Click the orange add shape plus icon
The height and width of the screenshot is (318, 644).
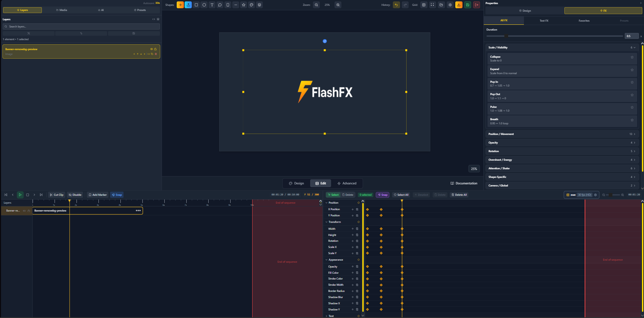pos(180,5)
